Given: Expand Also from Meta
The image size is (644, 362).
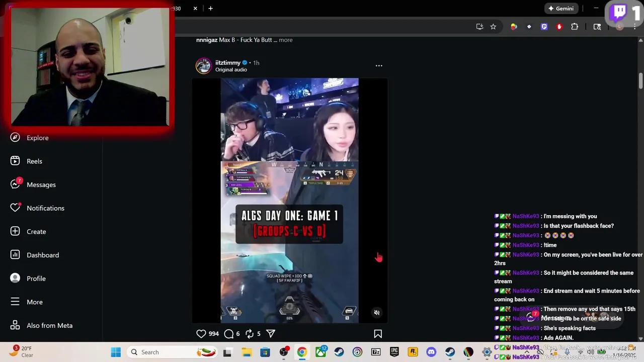Looking at the screenshot, I should tap(42, 325).
